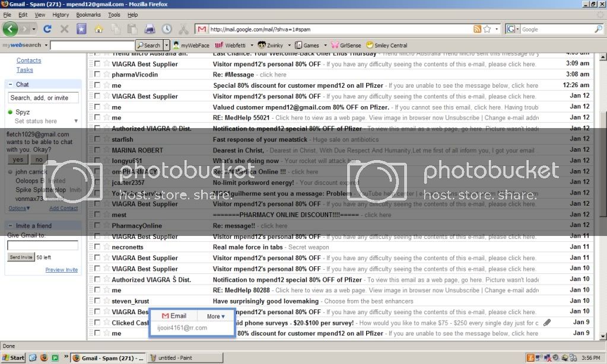
Task: Expand the dropdown beside the Search button
Action: [167, 45]
